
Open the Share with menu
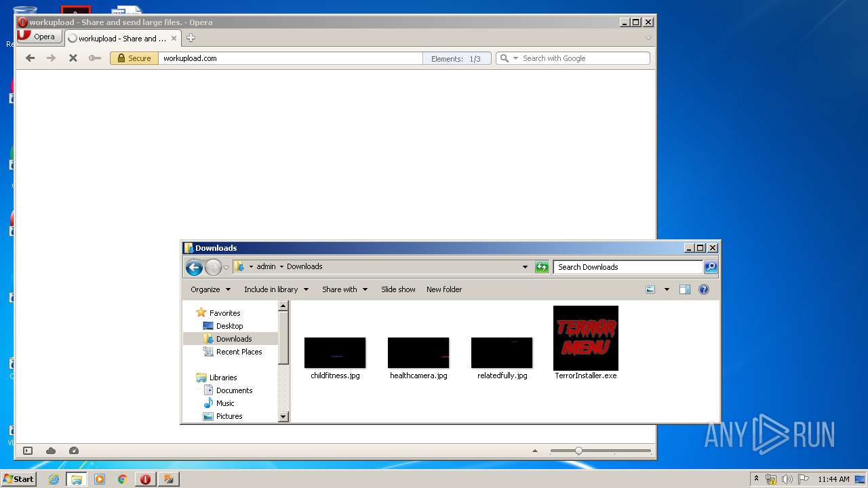pyautogui.click(x=344, y=289)
